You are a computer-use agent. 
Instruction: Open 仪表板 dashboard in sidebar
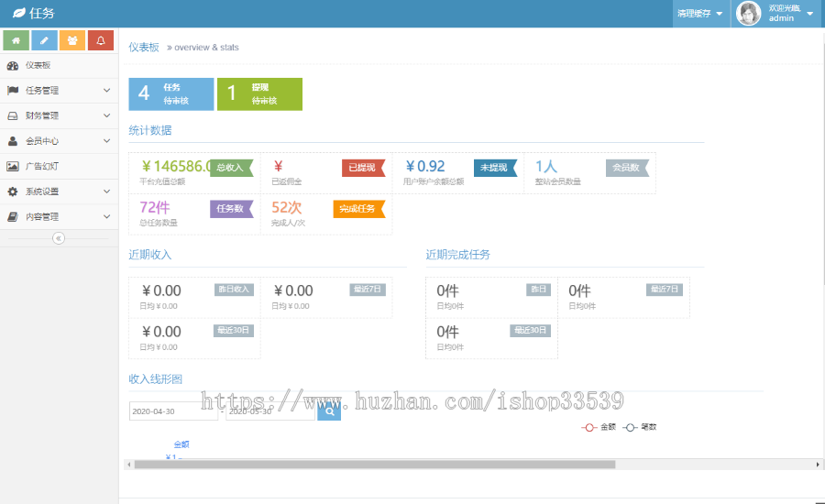pyautogui.click(x=59, y=65)
